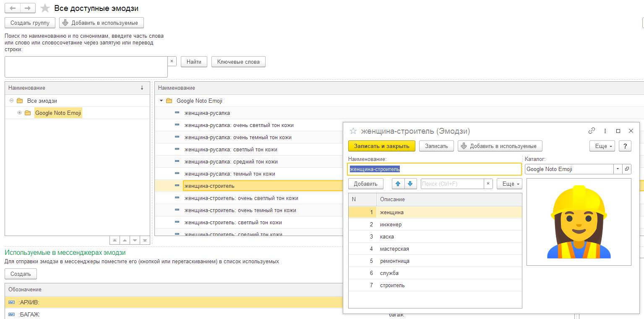Click the Ключевые слова button
Screen dimensions: 644x319
pyautogui.click(x=238, y=62)
